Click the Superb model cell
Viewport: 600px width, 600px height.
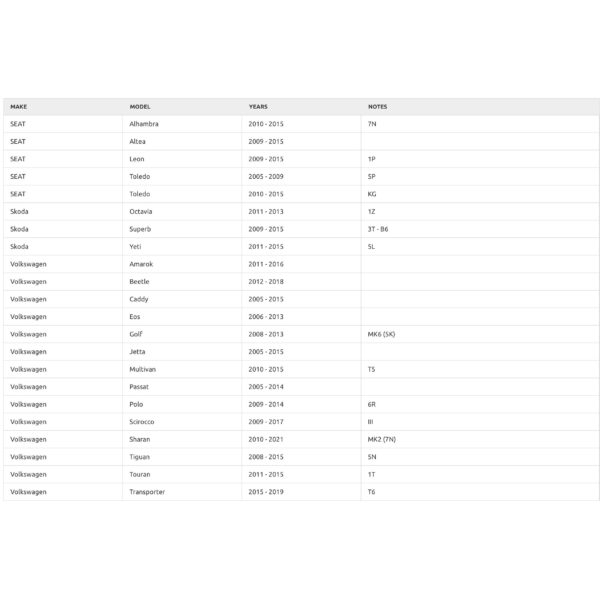(x=140, y=229)
